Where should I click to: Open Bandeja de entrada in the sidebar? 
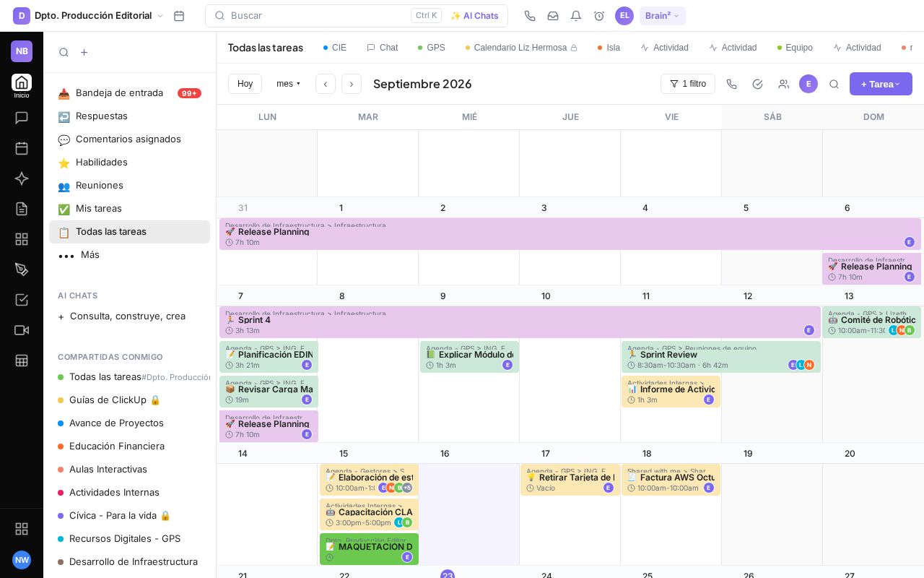click(130, 93)
